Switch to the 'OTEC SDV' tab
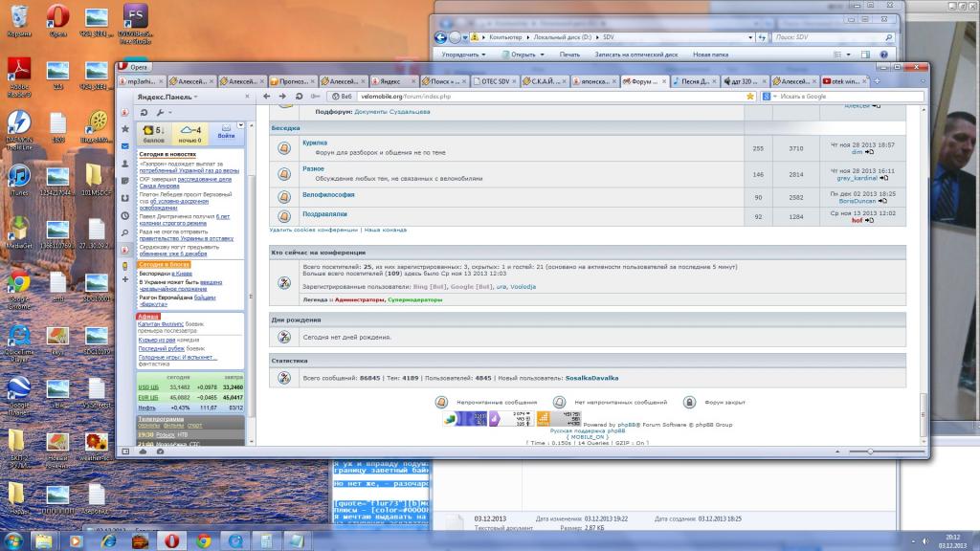The width and height of the screenshot is (980, 551). 495,81
